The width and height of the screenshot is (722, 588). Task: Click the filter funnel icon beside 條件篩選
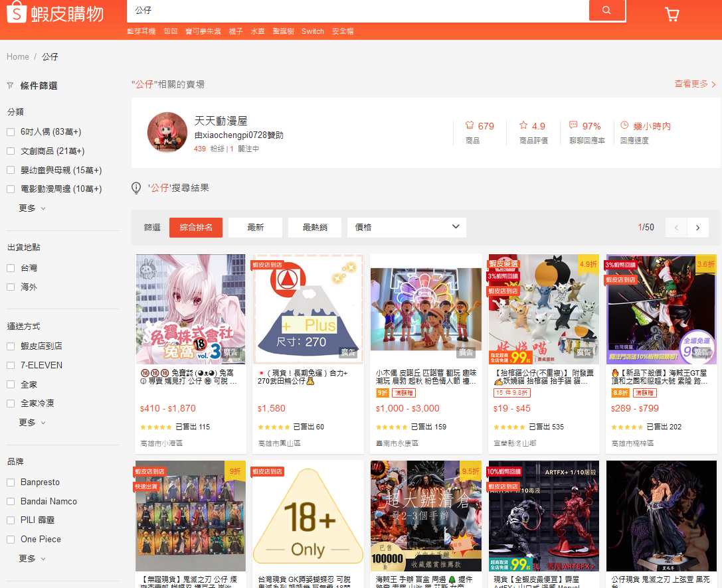[11, 86]
